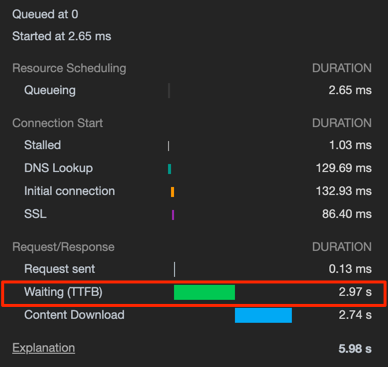388x367 pixels.
Task: Select the Resource Scheduling section header
Action: 69,68
